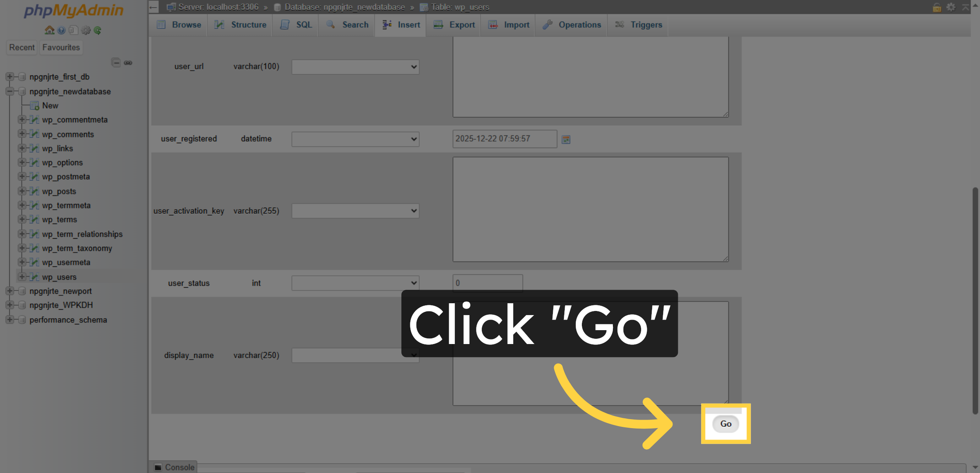Viewport: 980px width, 473px height.
Task: Open function dropdown for user_status
Action: click(x=355, y=283)
